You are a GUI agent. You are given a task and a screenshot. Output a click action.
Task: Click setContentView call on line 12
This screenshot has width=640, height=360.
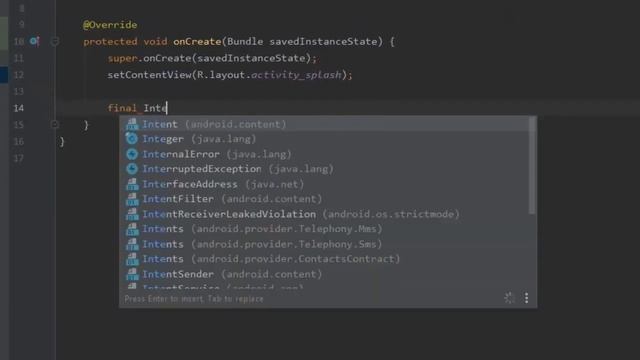click(149, 75)
